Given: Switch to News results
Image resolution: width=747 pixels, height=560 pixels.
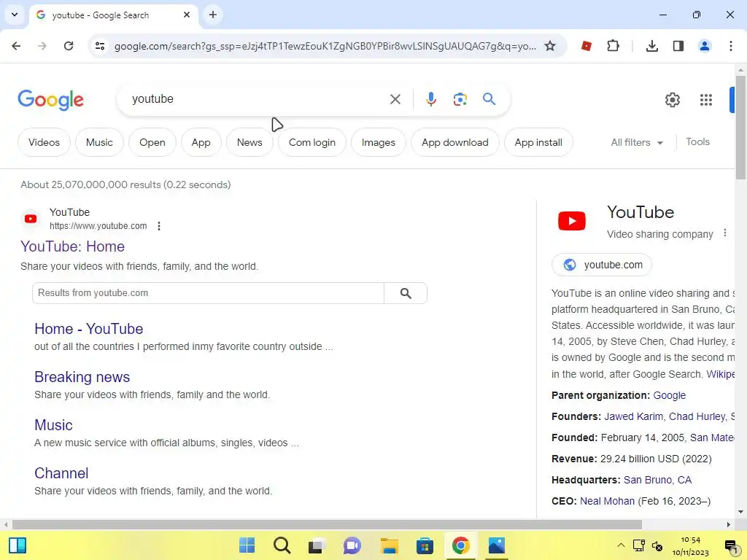Looking at the screenshot, I should pos(249,142).
